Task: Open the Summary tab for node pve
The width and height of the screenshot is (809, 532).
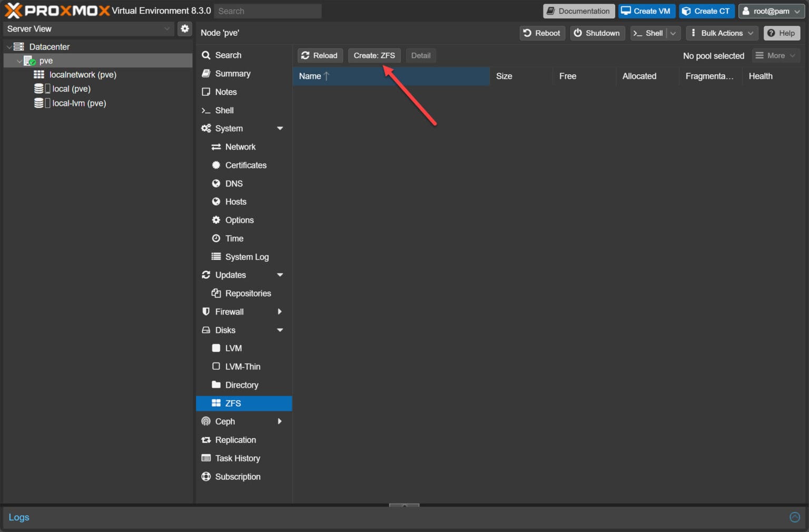Action: coord(233,73)
